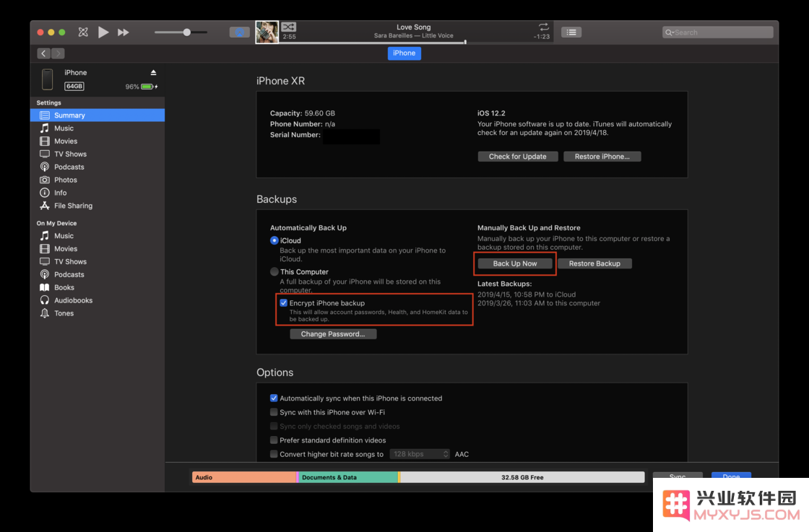Open Podcasts under Settings
This screenshot has height=532, width=809.
[98, 167]
